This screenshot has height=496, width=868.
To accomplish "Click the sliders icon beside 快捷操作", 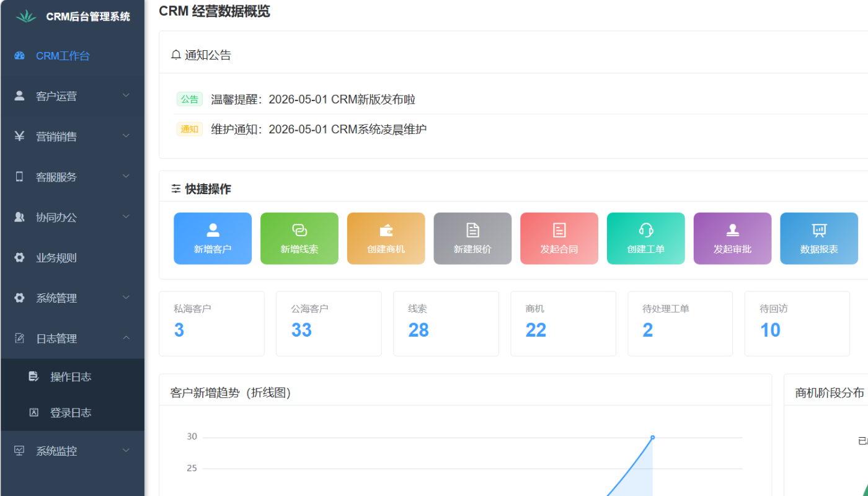I will (x=176, y=189).
